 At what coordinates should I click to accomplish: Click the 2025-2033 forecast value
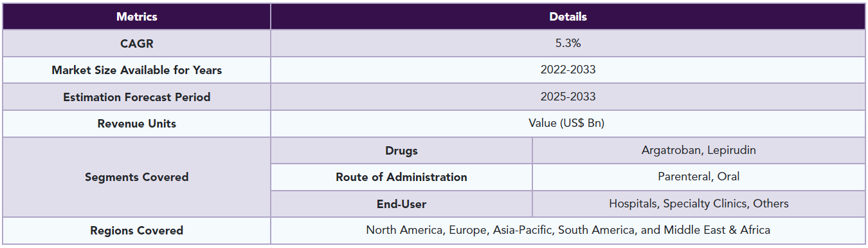568,97
